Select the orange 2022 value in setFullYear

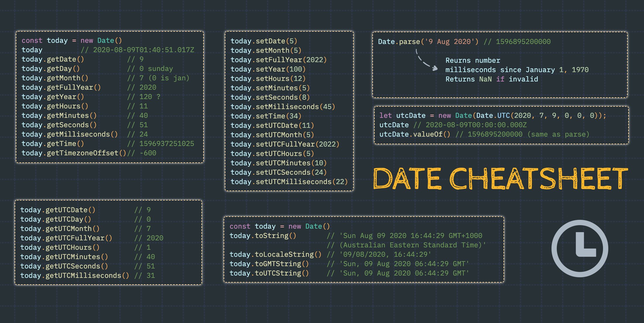316,60
